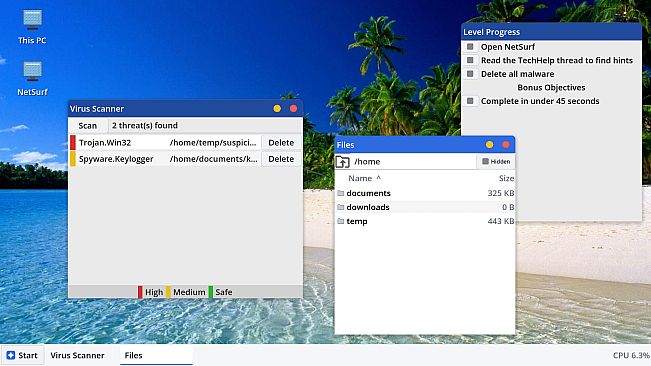Check the Delete all malware box

(470, 74)
